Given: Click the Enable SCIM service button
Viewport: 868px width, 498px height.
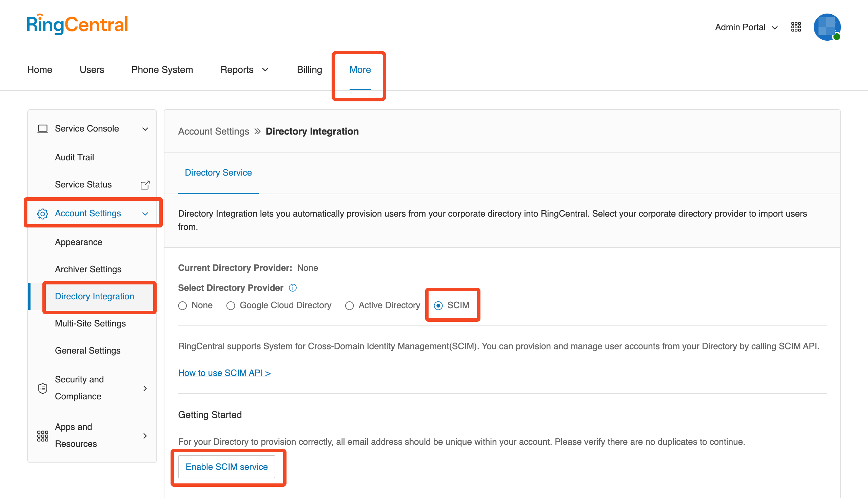Looking at the screenshot, I should [226, 467].
